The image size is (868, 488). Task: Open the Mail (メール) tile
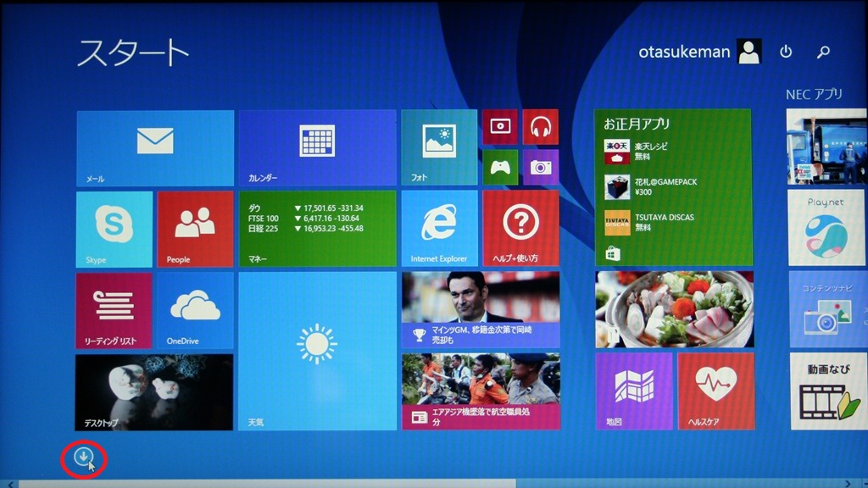(155, 147)
